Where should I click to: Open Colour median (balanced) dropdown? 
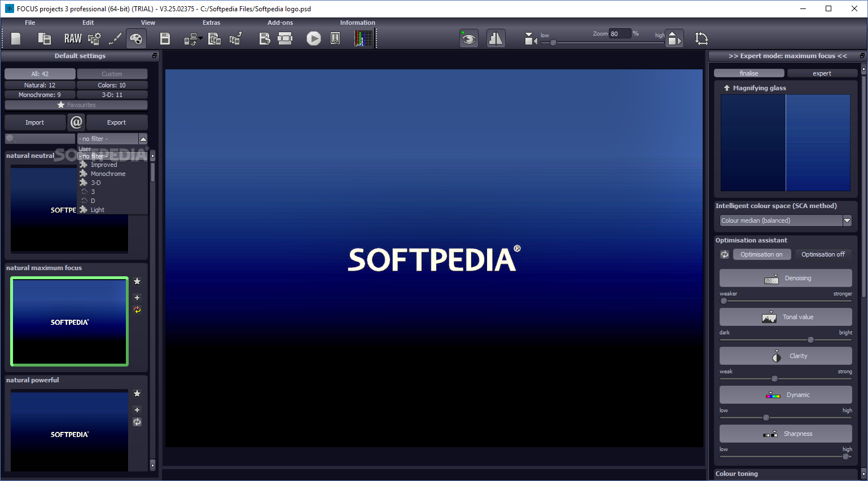pyautogui.click(x=786, y=220)
